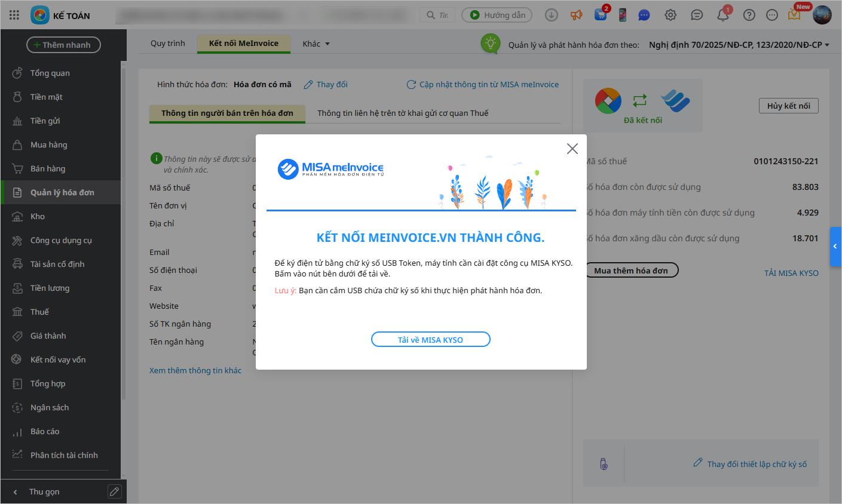Click the Hủy kết nối button
This screenshot has height=504, width=842.
789,106
